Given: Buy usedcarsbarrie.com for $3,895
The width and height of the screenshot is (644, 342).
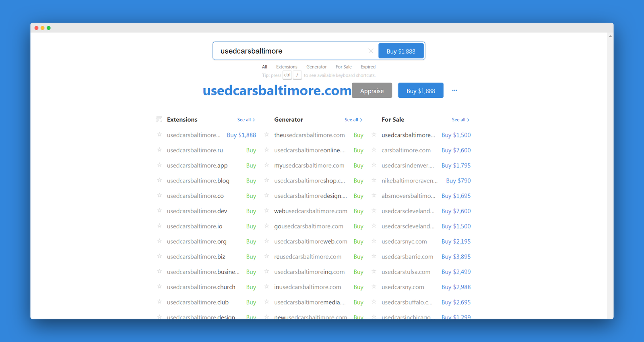Looking at the screenshot, I should 456,257.
